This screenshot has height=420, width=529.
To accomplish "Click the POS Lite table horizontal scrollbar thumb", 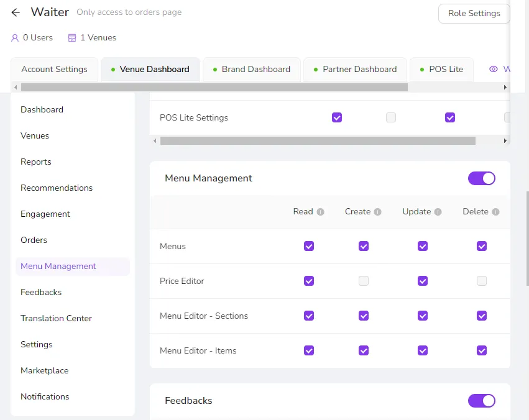I will coord(318,140).
